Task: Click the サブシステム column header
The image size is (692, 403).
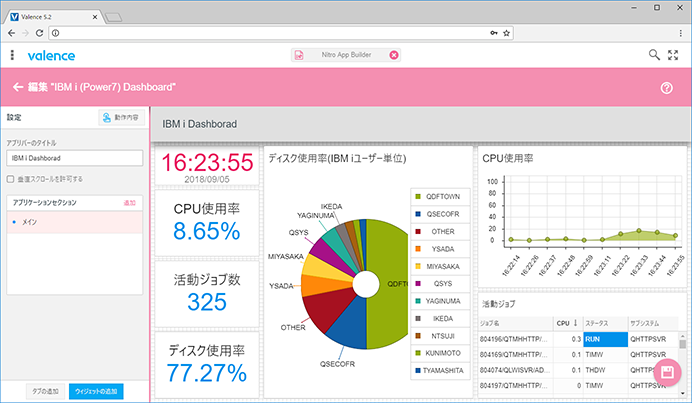Action: (x=653, y=323)
